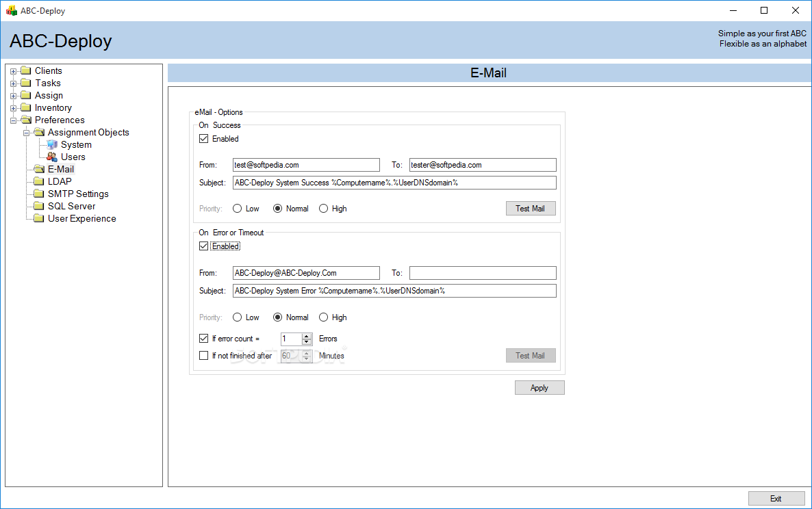Screen dimensions: 812x509
Task: Click the Error From address field
Action: coord(306,273)
